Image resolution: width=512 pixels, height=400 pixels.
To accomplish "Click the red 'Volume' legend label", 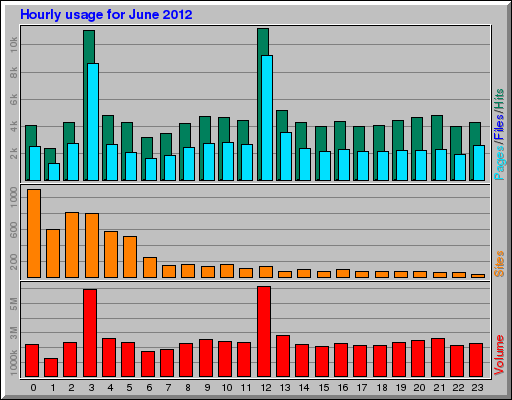I will pos(499,355).
